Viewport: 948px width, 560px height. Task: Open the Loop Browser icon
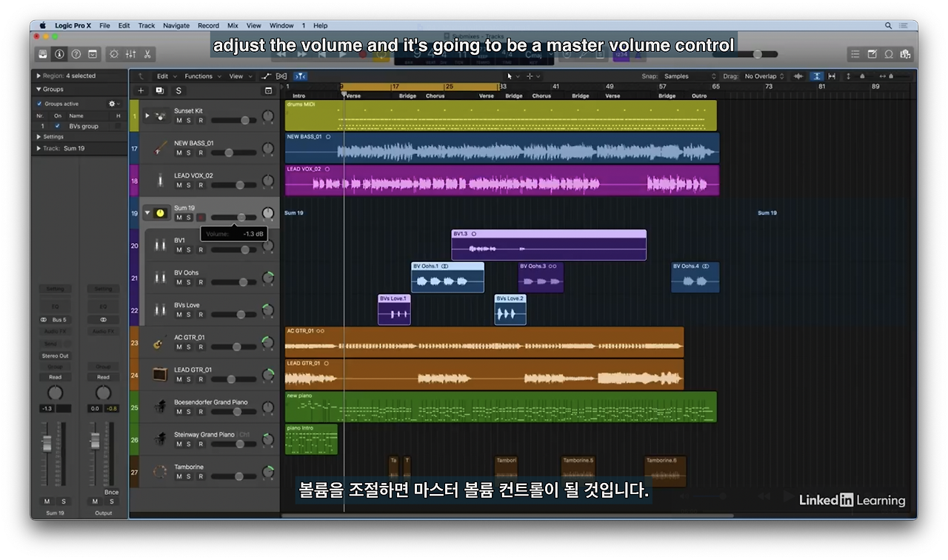[x=889, y=54]
